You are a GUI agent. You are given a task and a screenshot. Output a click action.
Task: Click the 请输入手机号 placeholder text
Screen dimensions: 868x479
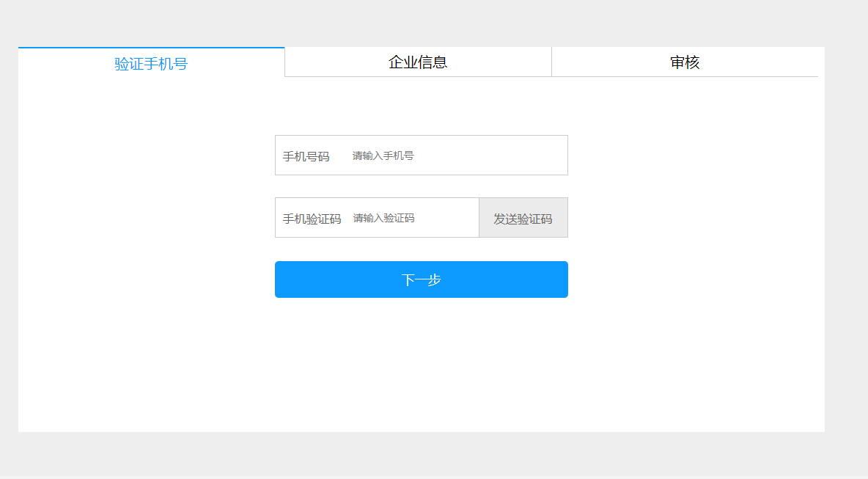383,156
